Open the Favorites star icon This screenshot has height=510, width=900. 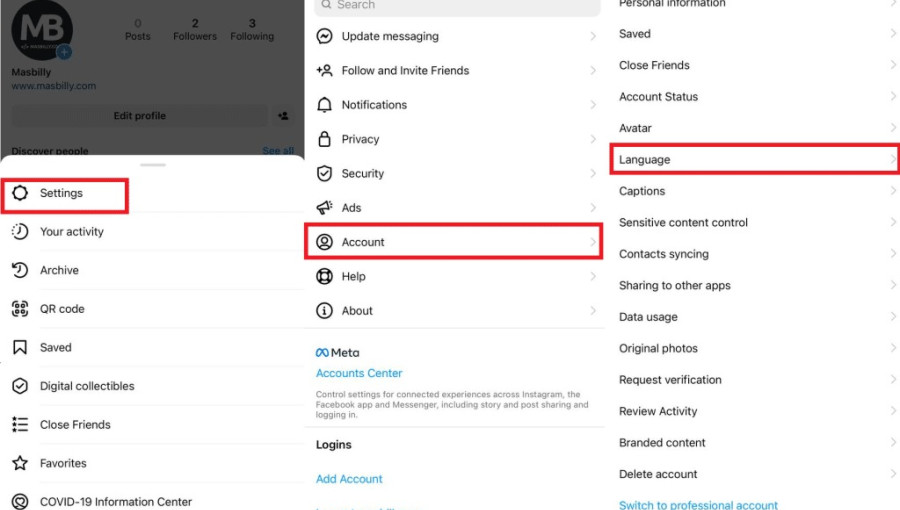(20, 463)
